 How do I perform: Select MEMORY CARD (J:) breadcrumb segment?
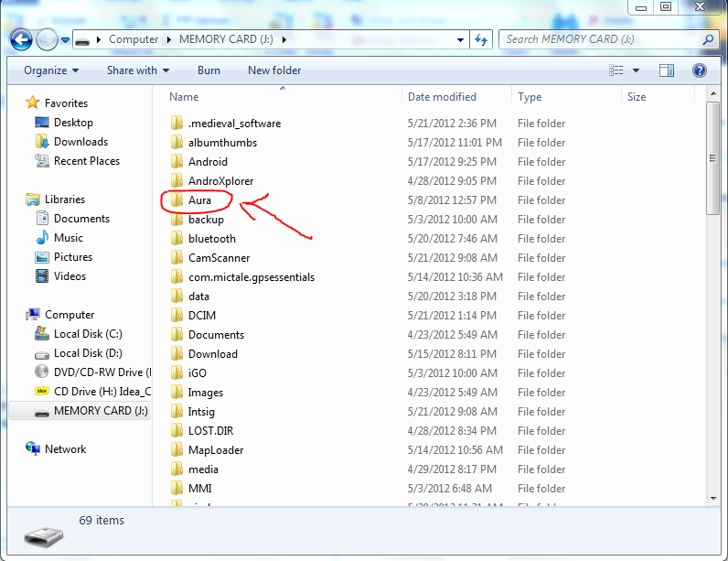pos(226,39)
